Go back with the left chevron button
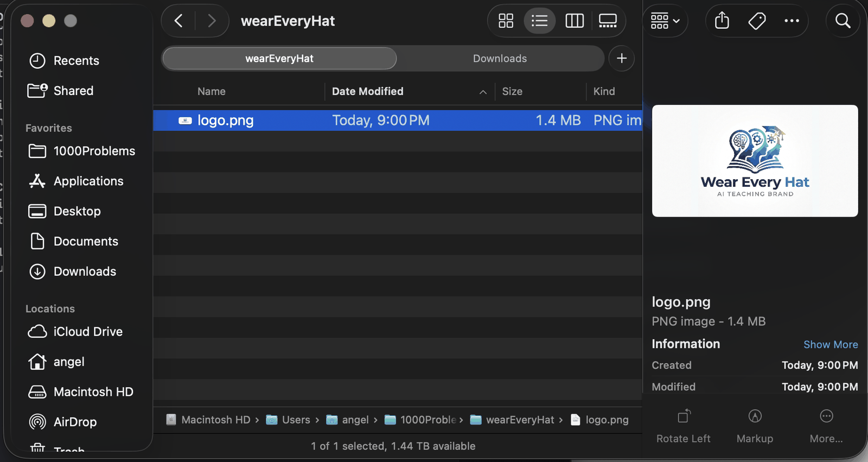The width and height of the screenshot is (868, 462). tap(178, 21)
